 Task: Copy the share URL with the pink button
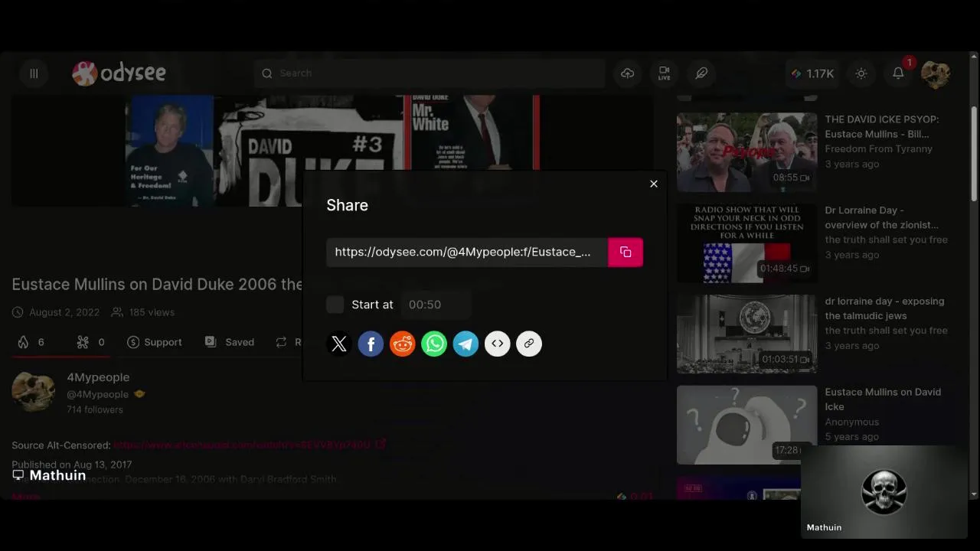coord(626,253)
